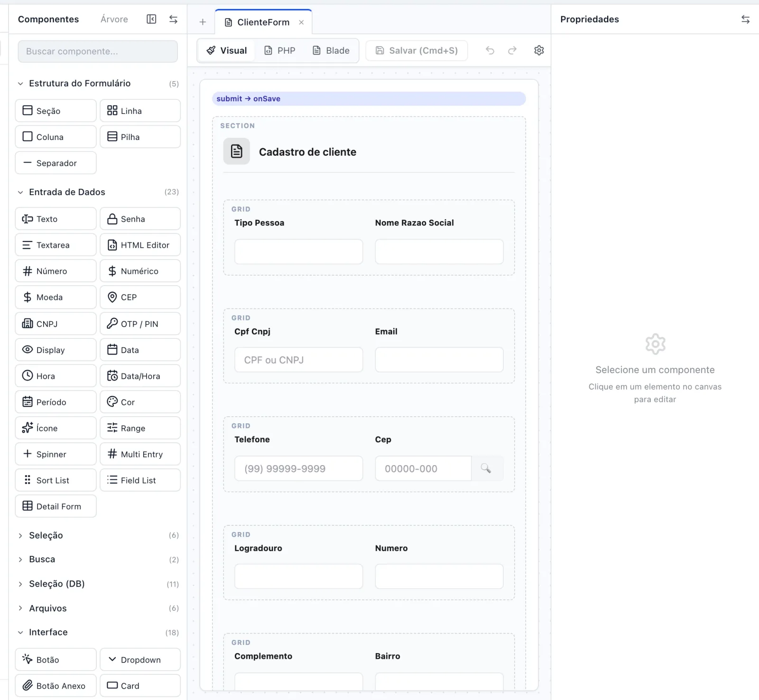
Task: Pick the Detail Form component
Action: pyautogui.click(x=56, y=506)
